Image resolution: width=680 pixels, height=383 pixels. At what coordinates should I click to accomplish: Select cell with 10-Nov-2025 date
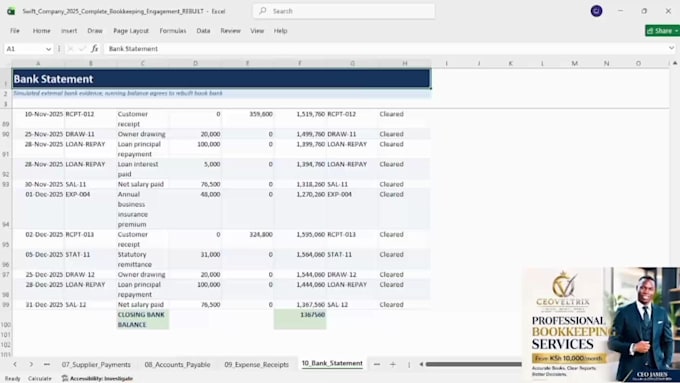click(x=38, y=119)
